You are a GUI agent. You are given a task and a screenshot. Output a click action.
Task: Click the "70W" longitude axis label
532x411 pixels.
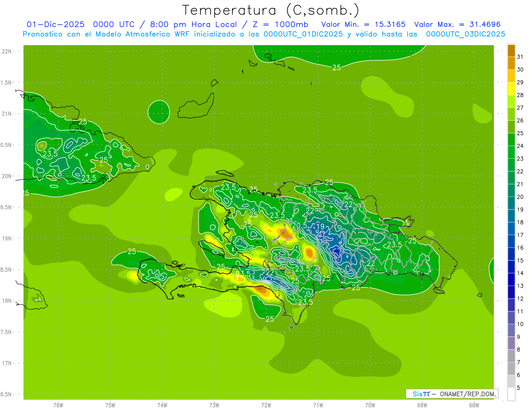click(x=370, y=405)
